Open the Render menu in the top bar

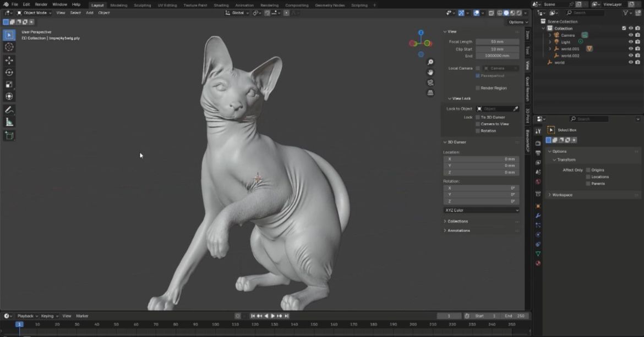pyautogui.click(x=41, y=4)
